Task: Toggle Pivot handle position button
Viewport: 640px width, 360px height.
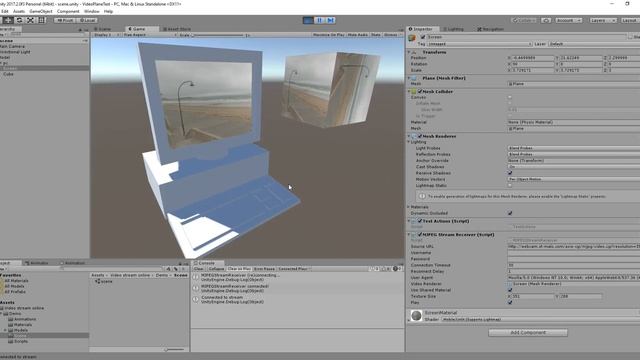Action: click(x=64, y=20)
